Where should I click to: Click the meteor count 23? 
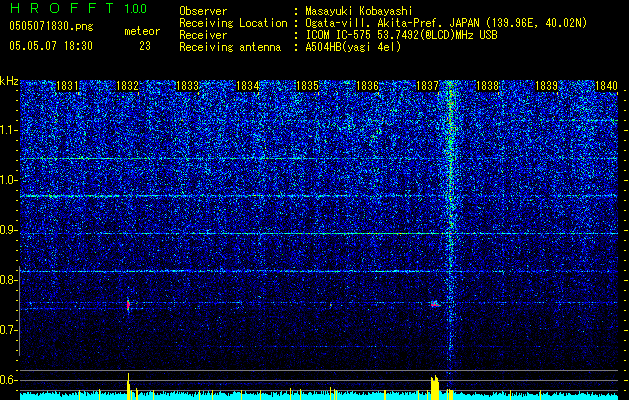pyautogui.click(x=145, y=46)
